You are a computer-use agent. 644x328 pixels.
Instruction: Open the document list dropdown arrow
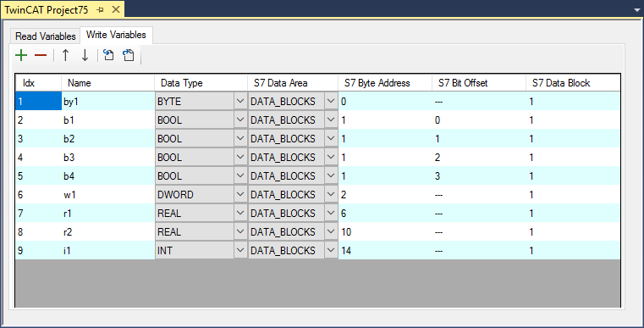pos(637,10)
